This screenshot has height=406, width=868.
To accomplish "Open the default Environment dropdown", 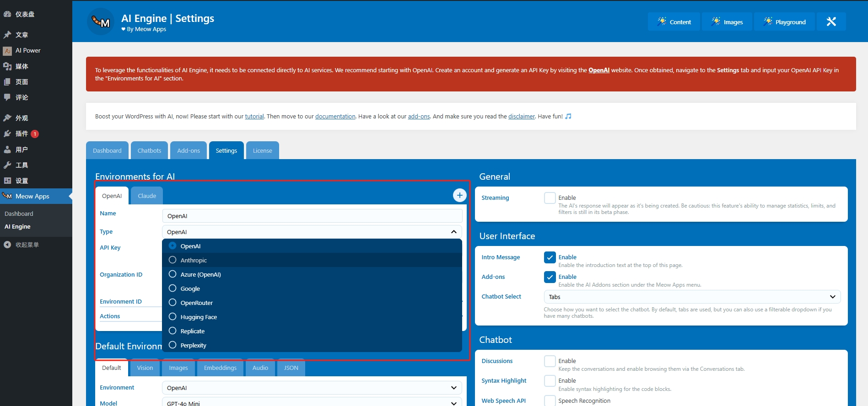I will (312, 388).
